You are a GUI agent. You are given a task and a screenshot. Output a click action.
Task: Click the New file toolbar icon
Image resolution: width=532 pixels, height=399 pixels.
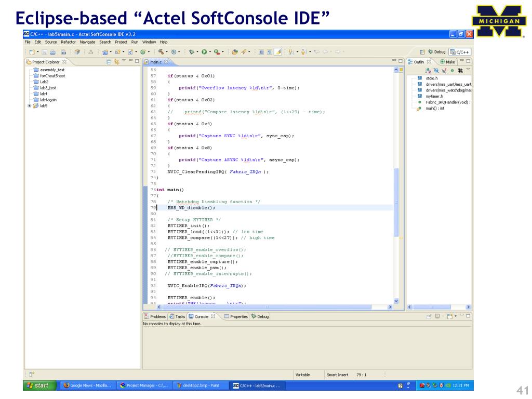pyautogui.click(x=32, y=52)
